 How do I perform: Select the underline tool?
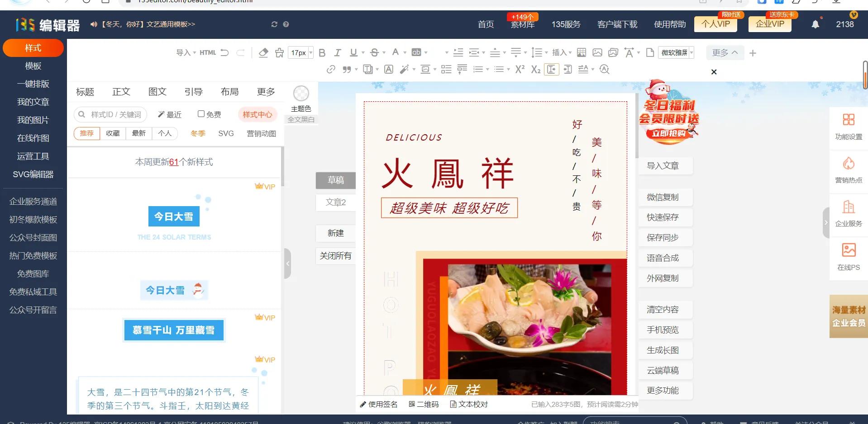pyautogui.click(x=353, y=52)
